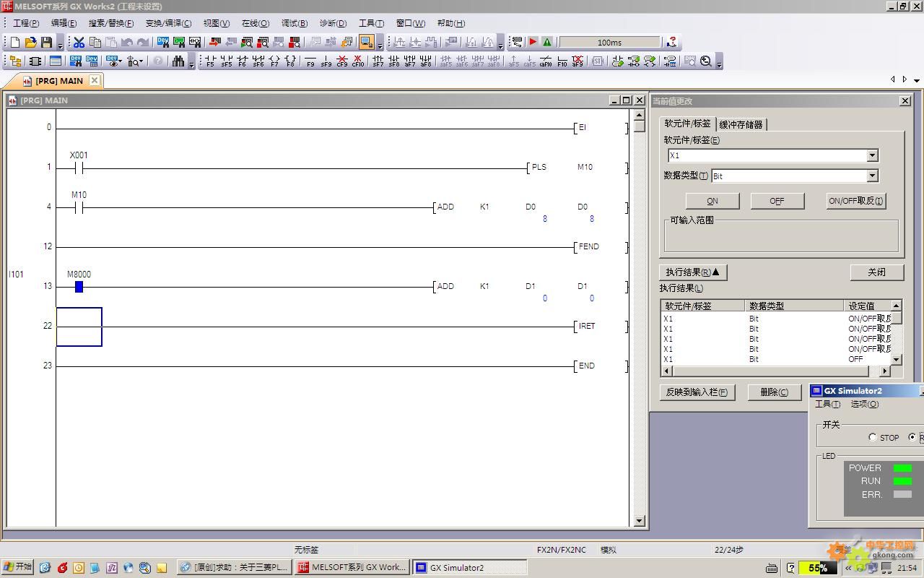The image size is (924, 578).
Task: Click the delete line aF9 icon
Action: tap(577, 61)
